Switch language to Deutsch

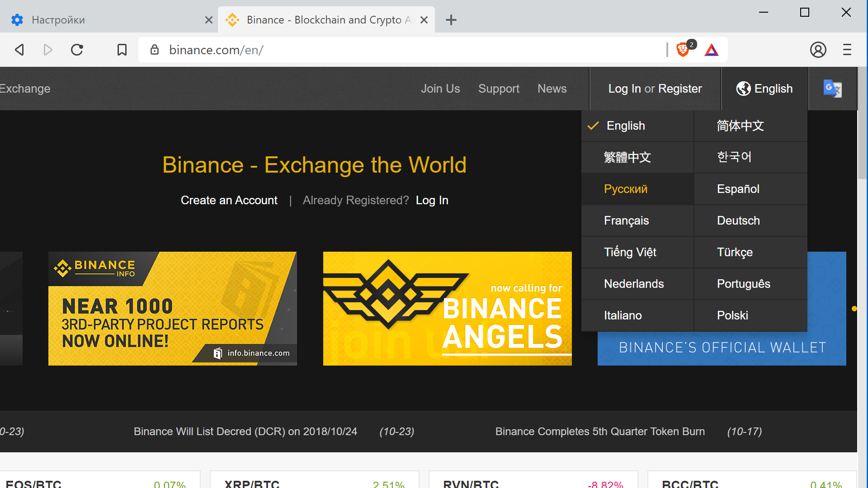(750, 221)
